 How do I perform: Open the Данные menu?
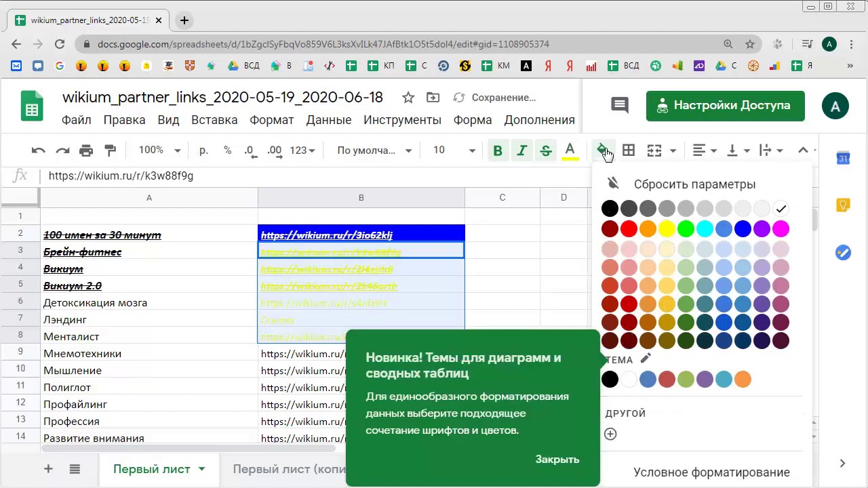point(329,120)
